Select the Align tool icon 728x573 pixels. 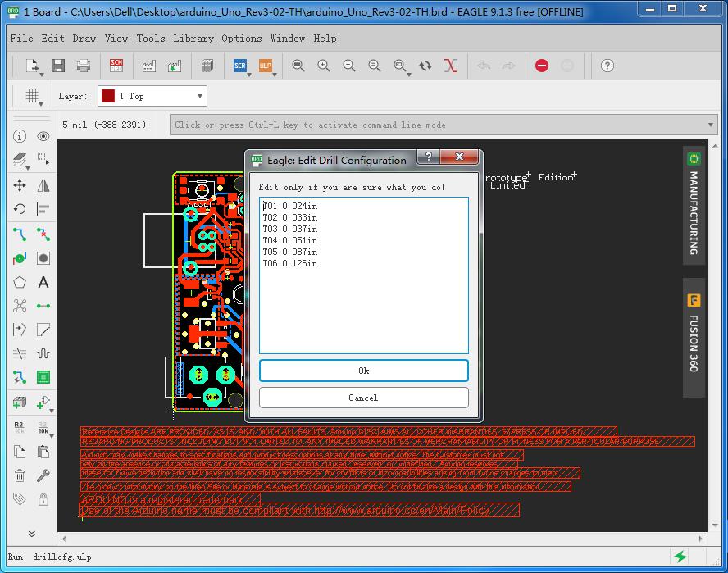(43, 209)
